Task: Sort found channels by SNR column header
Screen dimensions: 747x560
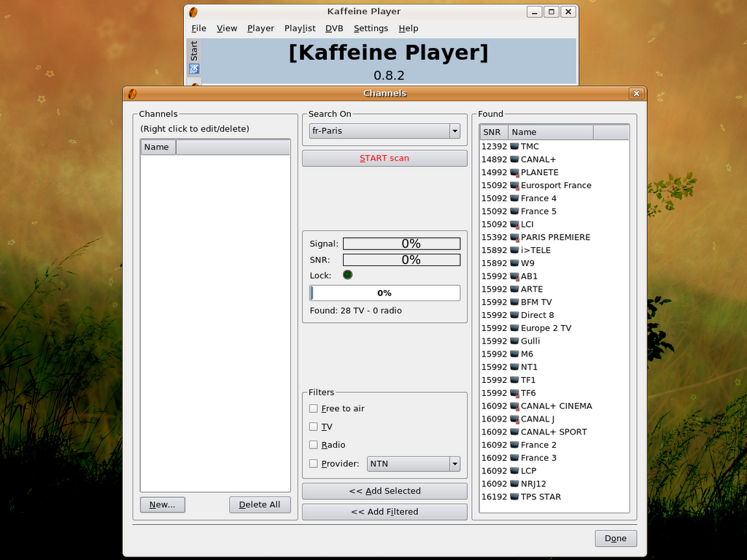Action: (x=493, y=132)
